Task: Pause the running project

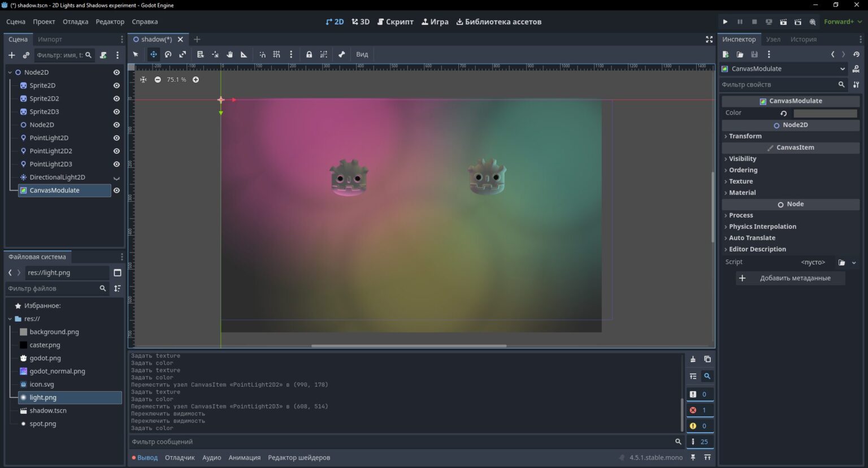Action: pyautogui.click(x=740, y=21)
